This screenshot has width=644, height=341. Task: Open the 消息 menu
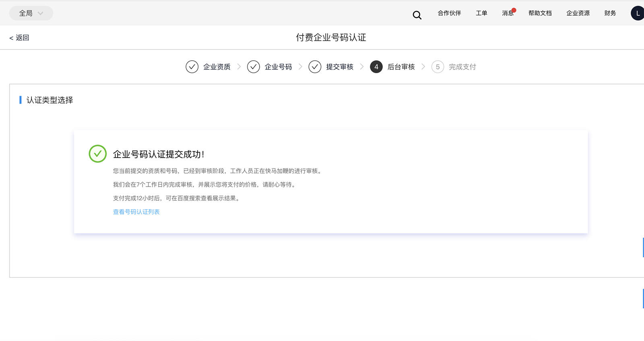pos(508,13)
